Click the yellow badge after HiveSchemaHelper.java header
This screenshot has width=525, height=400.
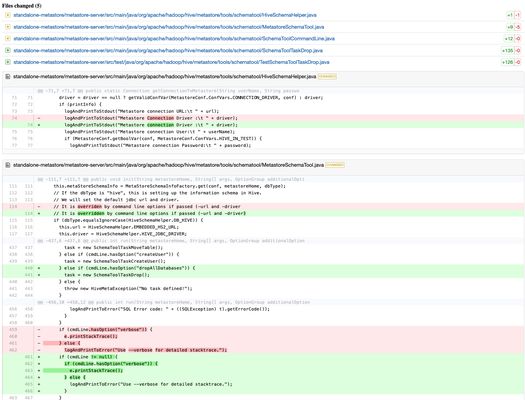coord(327,77)
